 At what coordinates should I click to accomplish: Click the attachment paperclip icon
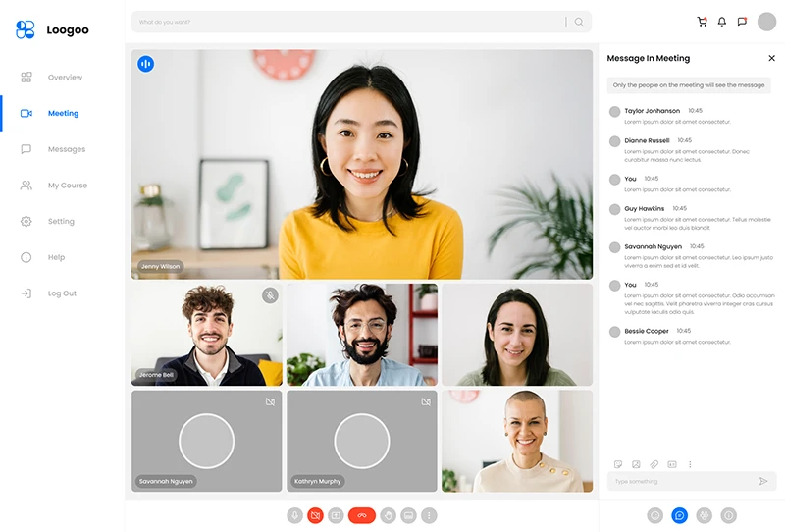(654, 464)
